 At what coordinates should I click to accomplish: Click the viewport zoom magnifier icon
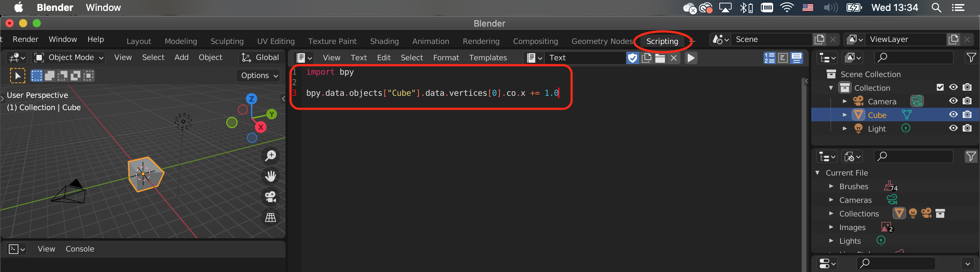pos(271,155)
